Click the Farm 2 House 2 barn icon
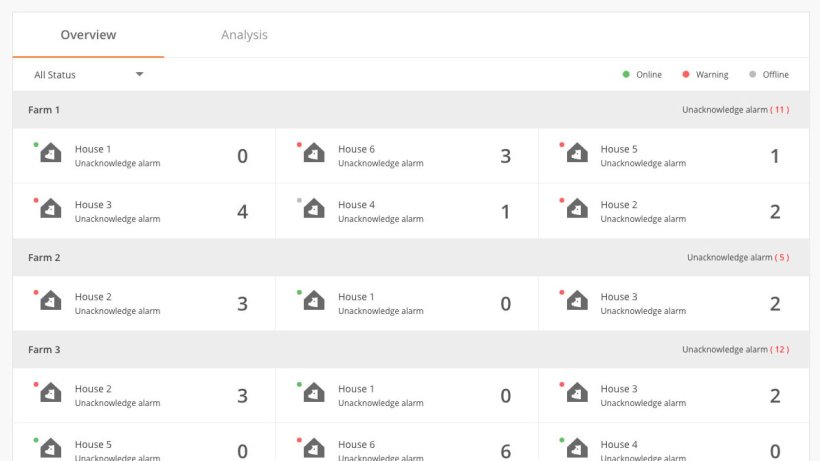 [51, 302]
